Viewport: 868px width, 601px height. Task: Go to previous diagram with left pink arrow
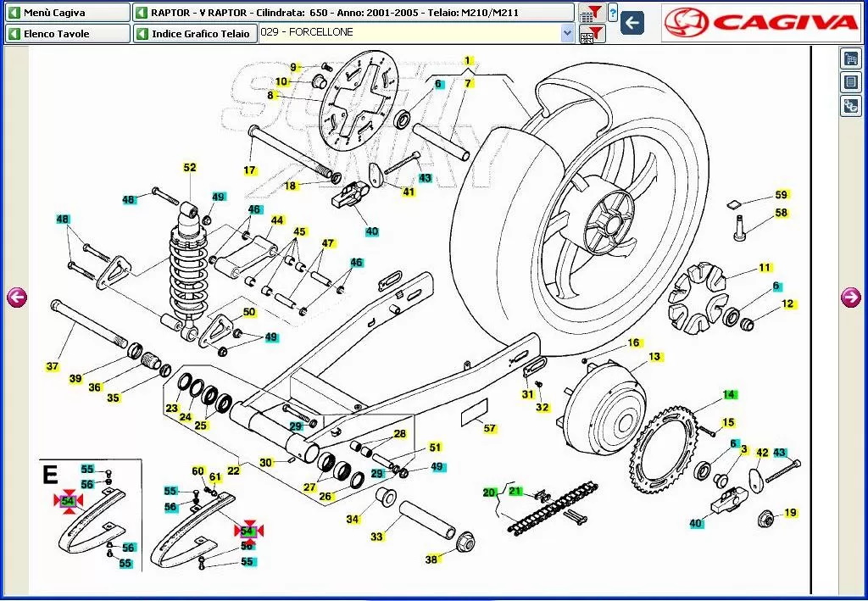pyautogui.click(x=17, y=298)
